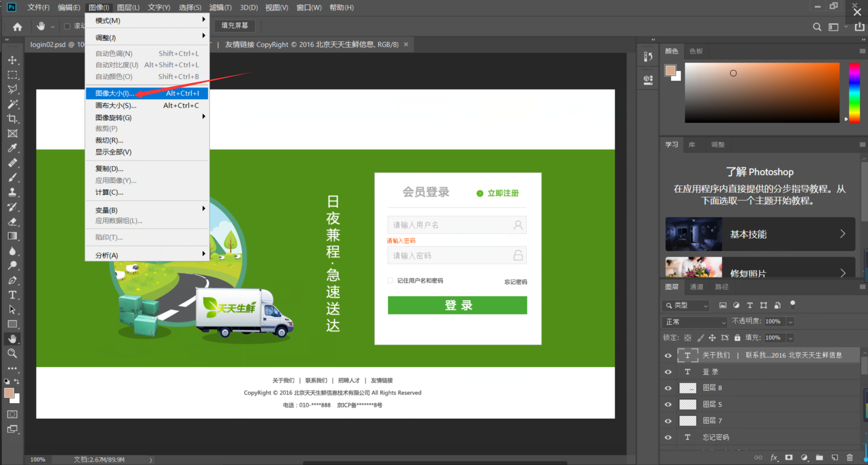Click the hue spectrum slider
Image resolution: width=868 pixels, height=465 pixels.
pos(854,93)
